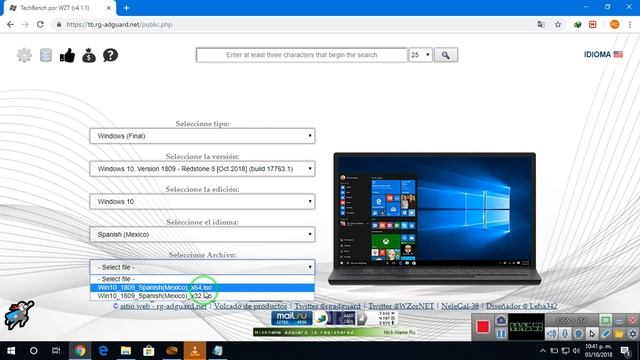Toggle microphone recording in the recorder

click(565, 334)
